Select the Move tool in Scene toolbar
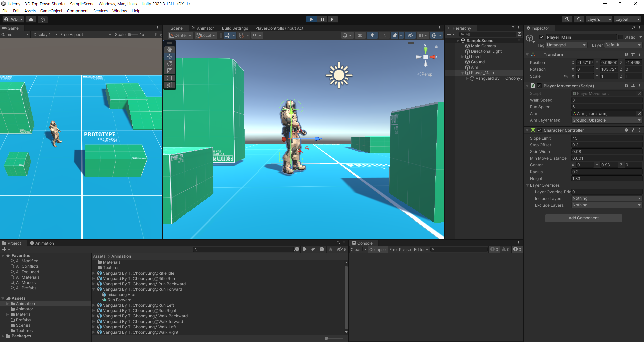The width and height of the screenshot is (644, 342). click(x=170, y=57)
